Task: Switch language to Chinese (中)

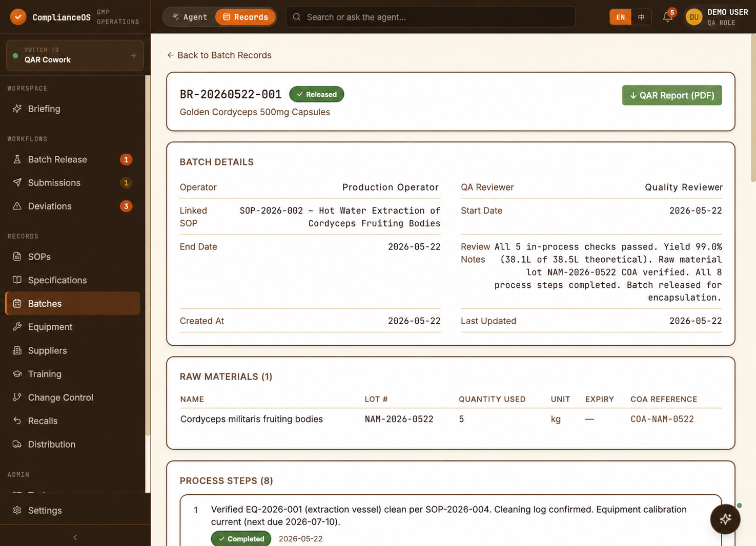Action: (641, 17)
